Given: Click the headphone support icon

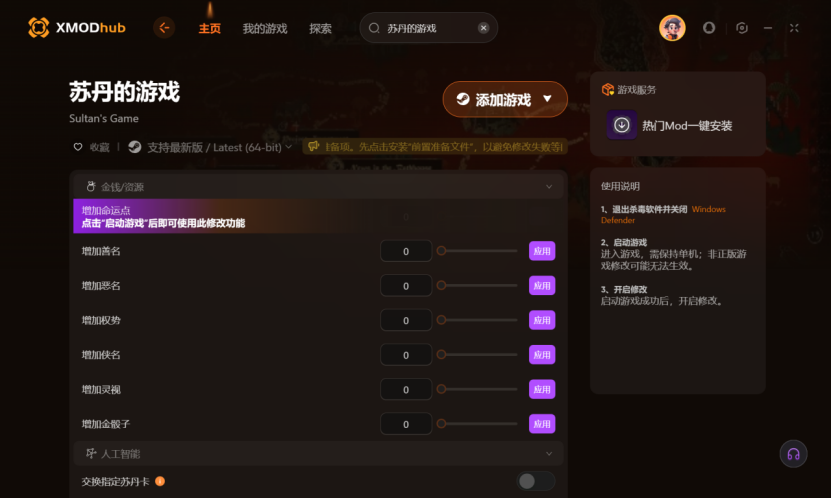Looking at the screenshot, I should [793, 454].
